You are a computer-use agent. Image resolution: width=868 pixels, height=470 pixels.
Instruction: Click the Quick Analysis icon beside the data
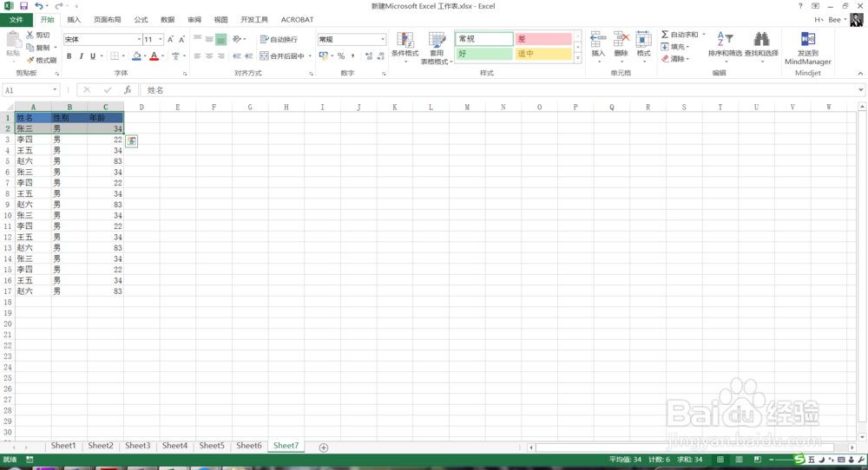[131, 141]
